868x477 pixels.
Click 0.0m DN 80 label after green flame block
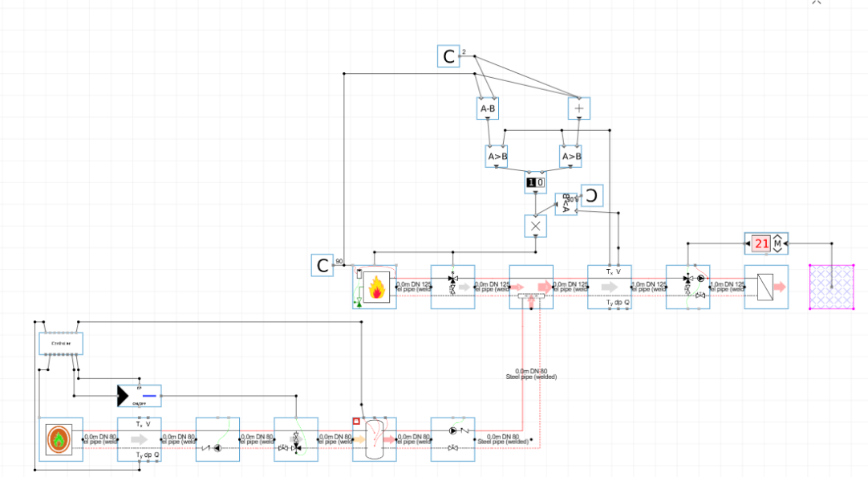tap(100, 437)
